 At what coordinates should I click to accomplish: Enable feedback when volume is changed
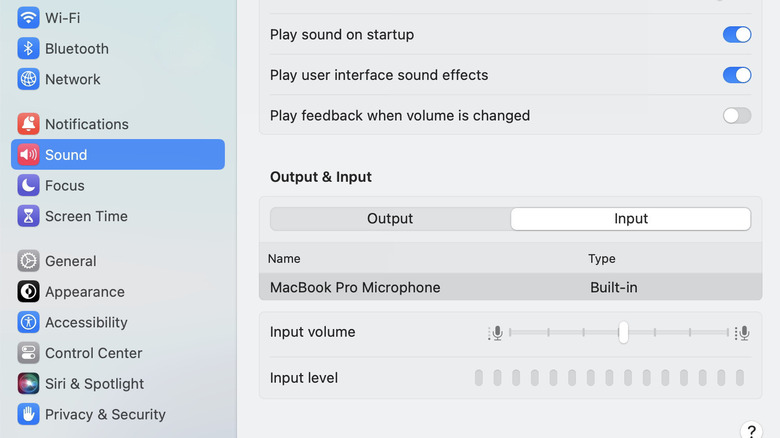[x=737, y=116]
